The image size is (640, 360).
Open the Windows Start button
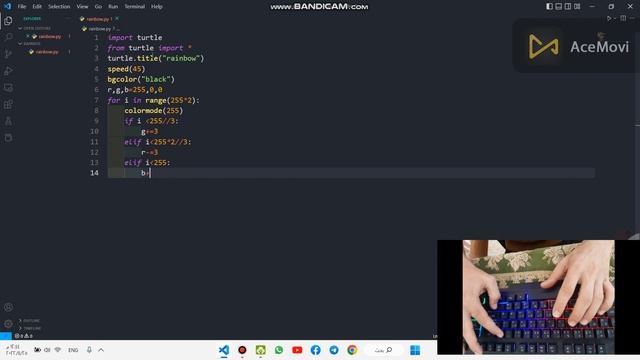click(415, 350)
